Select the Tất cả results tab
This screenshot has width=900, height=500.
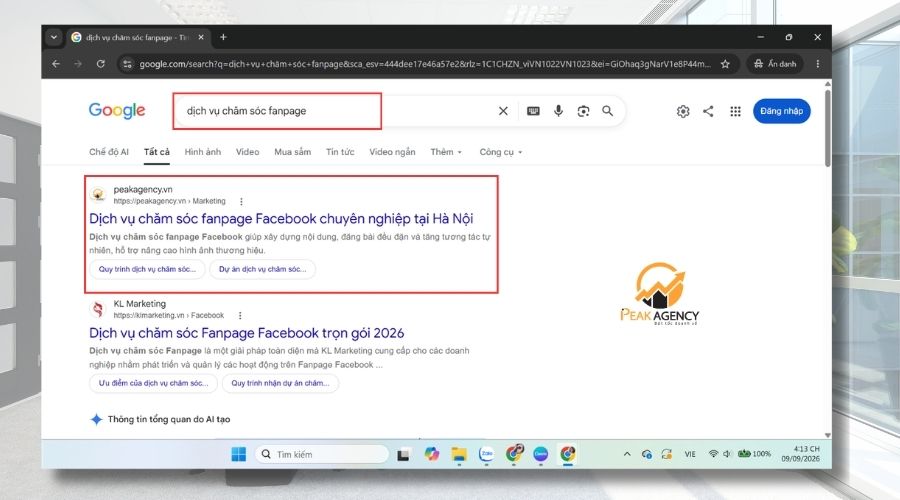tap(157, 152)
